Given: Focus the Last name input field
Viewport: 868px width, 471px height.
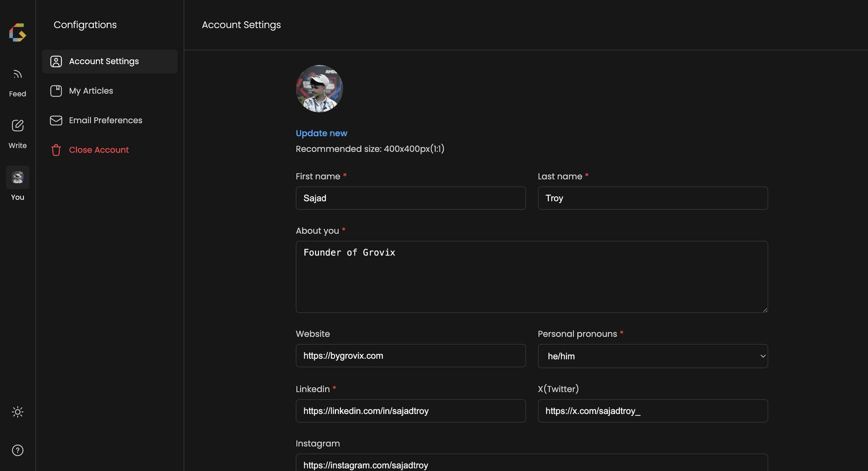Looking at the screenshot, I should [x=652, y=198].
